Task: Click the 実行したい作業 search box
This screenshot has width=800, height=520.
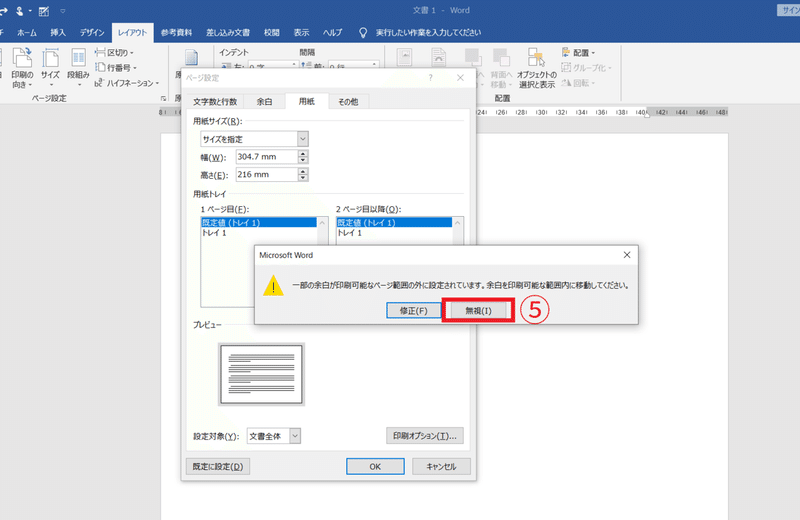Action: (x=428, y=33)
